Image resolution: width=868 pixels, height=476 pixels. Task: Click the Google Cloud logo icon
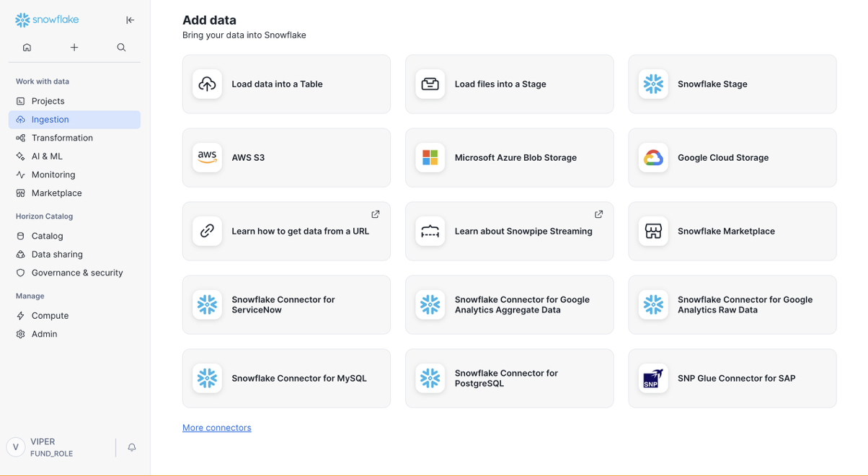coord(653,158)
